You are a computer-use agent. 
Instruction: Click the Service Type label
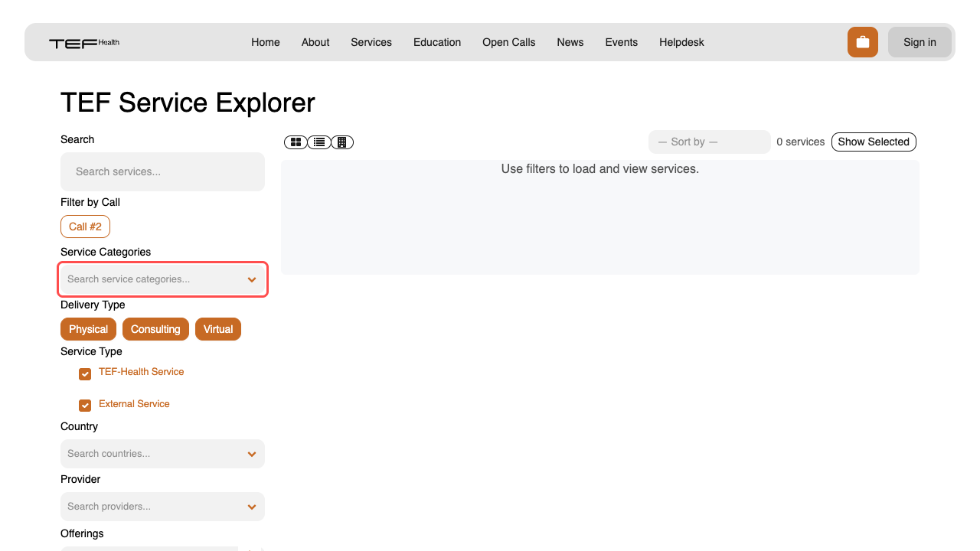91,351
